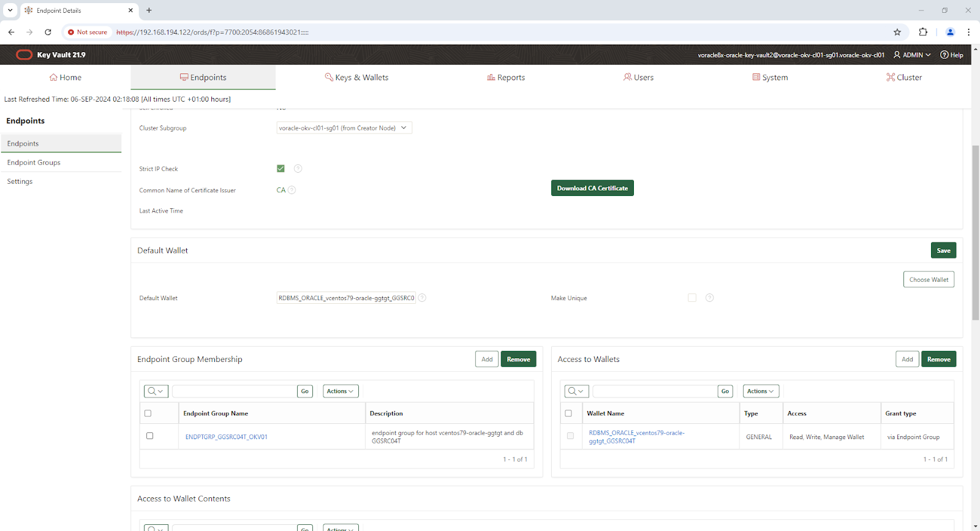980x531 pixels.
Task: Check select-all in Access to Wallets table
Action: click(x=568, y=413)
